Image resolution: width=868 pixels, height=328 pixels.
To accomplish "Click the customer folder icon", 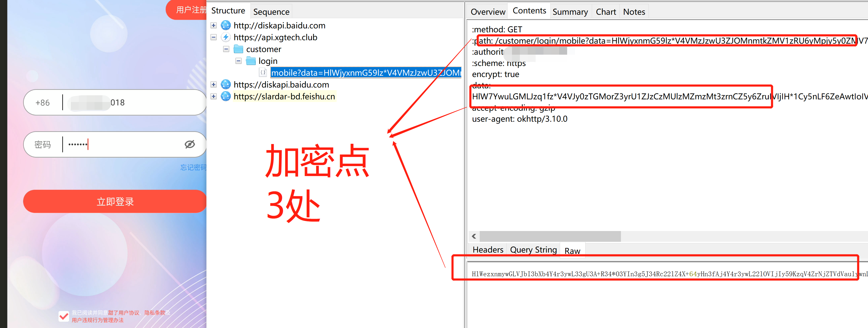I will 238,49.
